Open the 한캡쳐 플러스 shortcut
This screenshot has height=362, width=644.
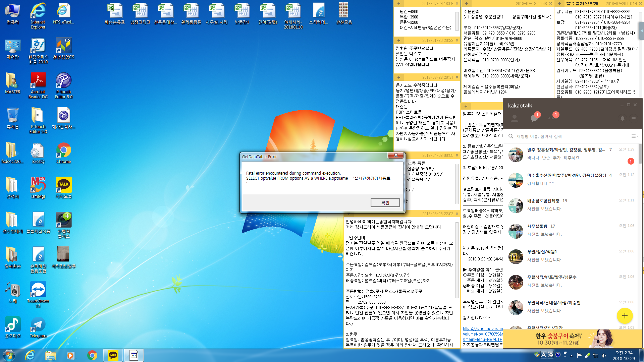pyautogui.click(x=63, y=225)
